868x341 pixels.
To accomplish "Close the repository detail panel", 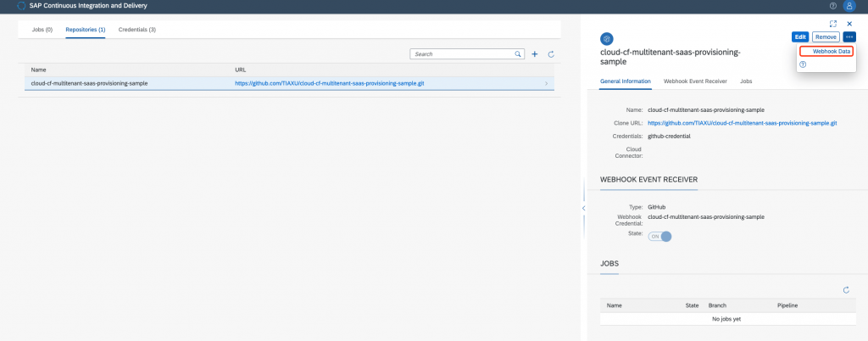I will pos(849,24).
